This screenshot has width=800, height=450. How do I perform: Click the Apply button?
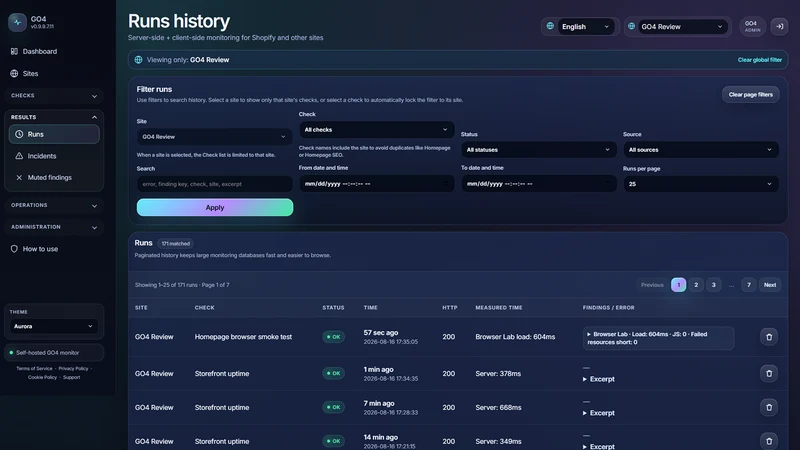click(x=215, y=208)
